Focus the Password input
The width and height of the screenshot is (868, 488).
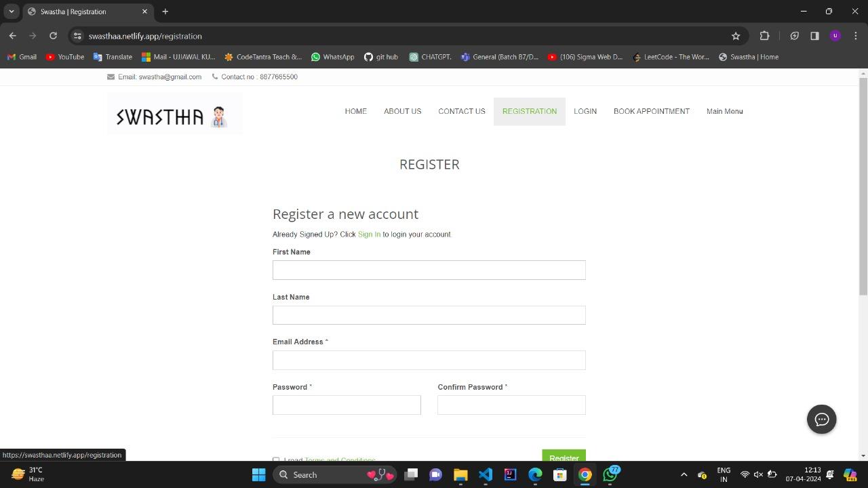pyautogui.click(x=347, y=405)
